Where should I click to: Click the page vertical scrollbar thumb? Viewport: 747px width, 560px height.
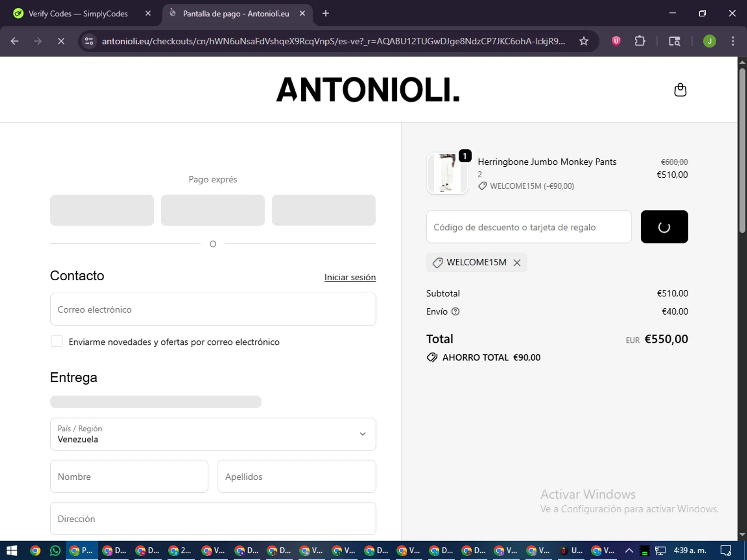(x=742, y=149)
